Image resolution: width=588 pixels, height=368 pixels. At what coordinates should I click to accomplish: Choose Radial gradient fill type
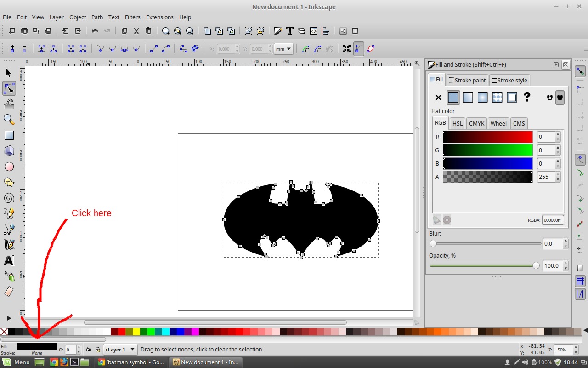coord(482,98)
